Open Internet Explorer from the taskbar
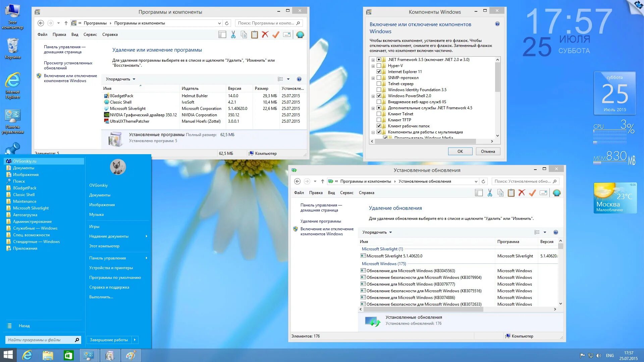The width and height of the screenshot is (644, 362). (27, 355)
